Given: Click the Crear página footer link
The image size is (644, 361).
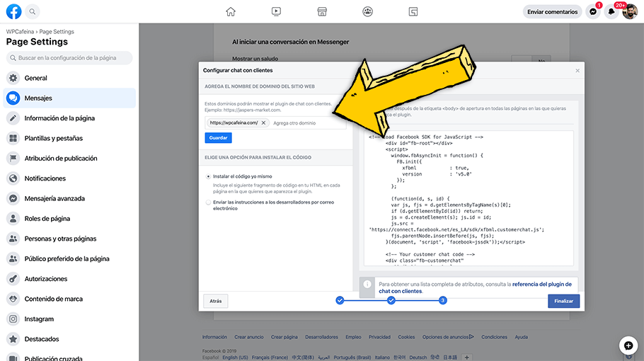Looking at the screenshot, I should [284, 337].
